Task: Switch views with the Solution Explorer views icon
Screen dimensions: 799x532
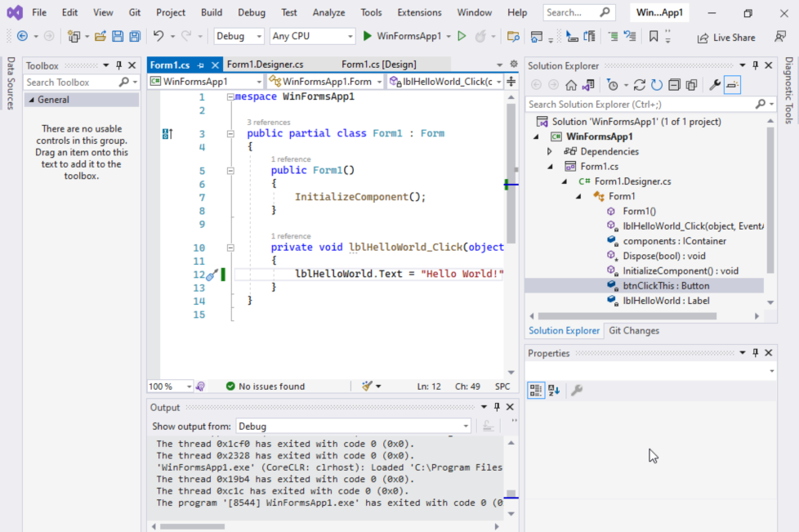Action: pyautogui.click(x=588, y=85)
